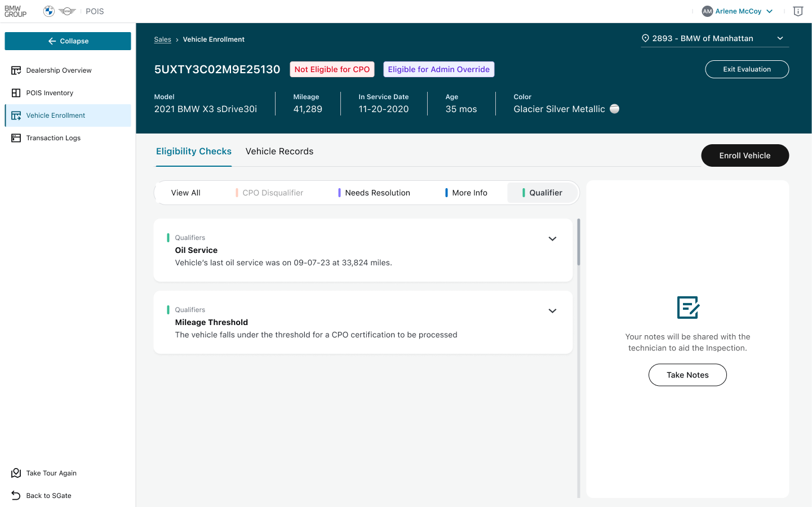Click the Not Eligible for CPO badge
Image resolution: width=812 pixels, height=507 pixels.
click(x=332, y=69)
